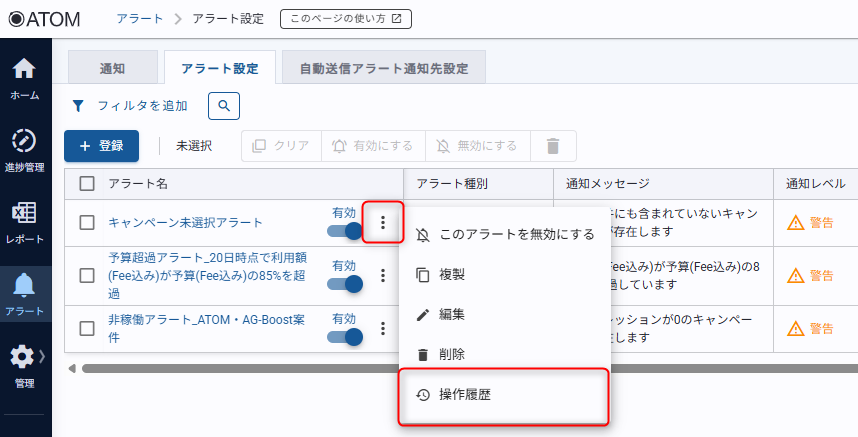Click the horizontal scrollbar below the table
858x437 pixels.
coord(240,368)
